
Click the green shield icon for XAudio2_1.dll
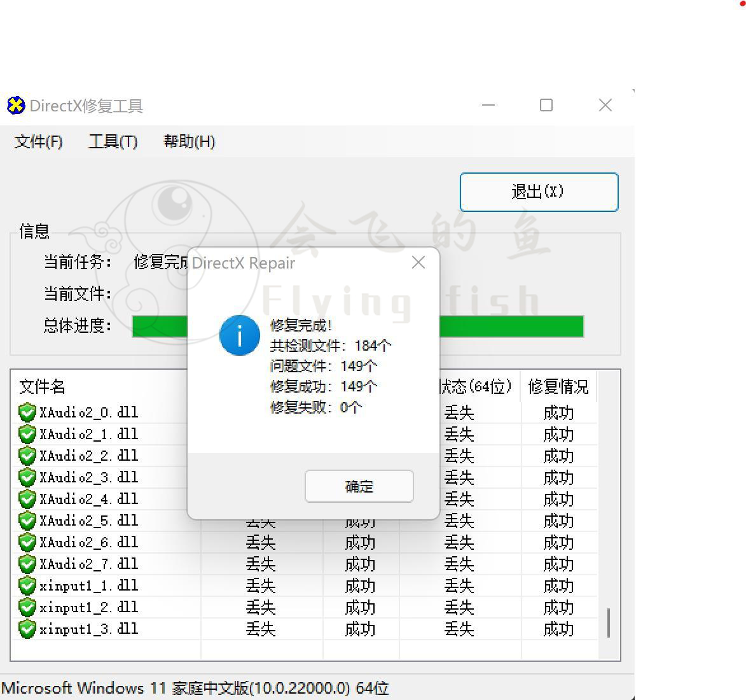27,434
